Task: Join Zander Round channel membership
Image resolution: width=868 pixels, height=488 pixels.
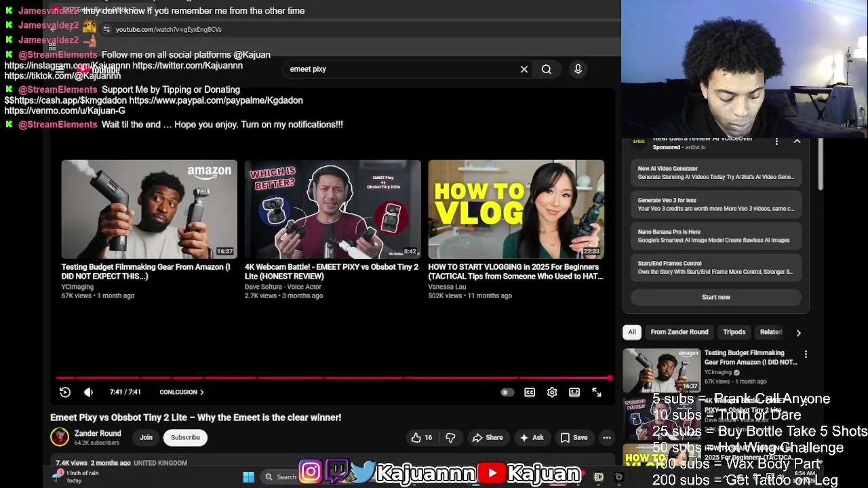Action: (146, 437)
